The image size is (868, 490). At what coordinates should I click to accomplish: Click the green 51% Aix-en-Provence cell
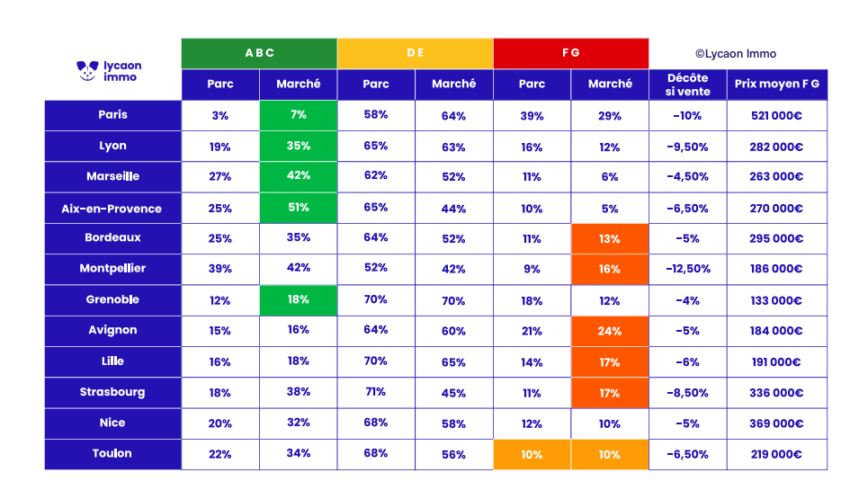pos(298,208)
